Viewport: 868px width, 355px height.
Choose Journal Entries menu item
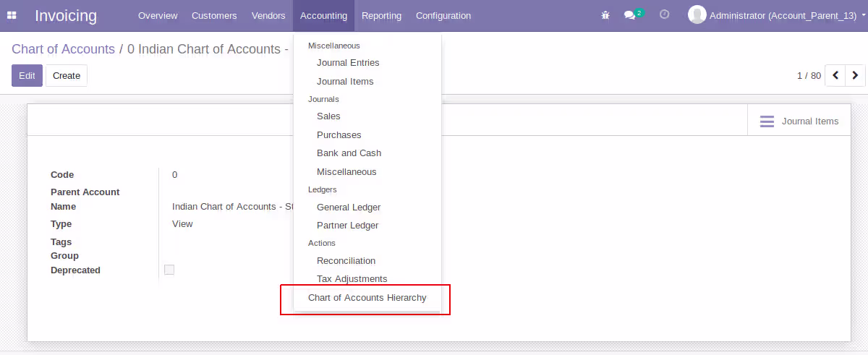348,63
